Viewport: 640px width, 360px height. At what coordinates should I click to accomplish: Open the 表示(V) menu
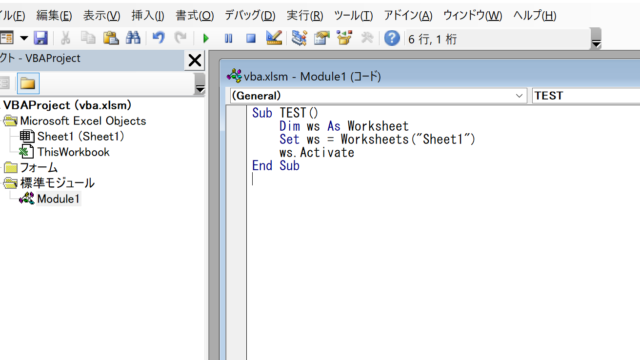point(102,16)
